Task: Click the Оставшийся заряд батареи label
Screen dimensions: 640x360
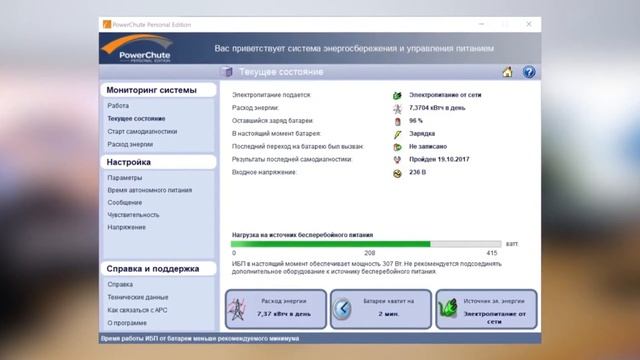Action: 273,120
